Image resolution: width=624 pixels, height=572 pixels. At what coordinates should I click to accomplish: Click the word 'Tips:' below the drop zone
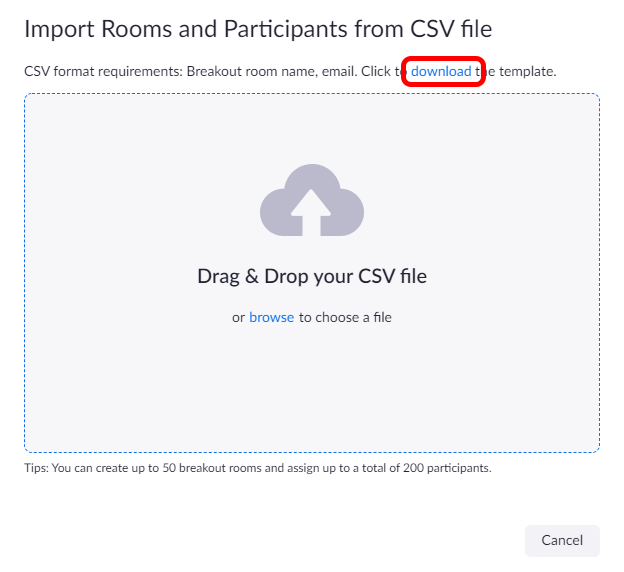(x=36, y=467)
